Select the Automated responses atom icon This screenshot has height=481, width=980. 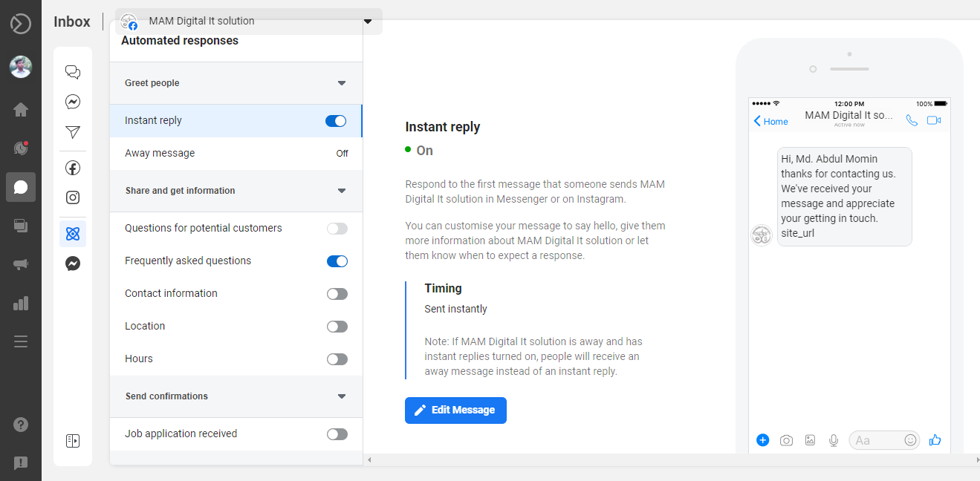pos(73,234)
